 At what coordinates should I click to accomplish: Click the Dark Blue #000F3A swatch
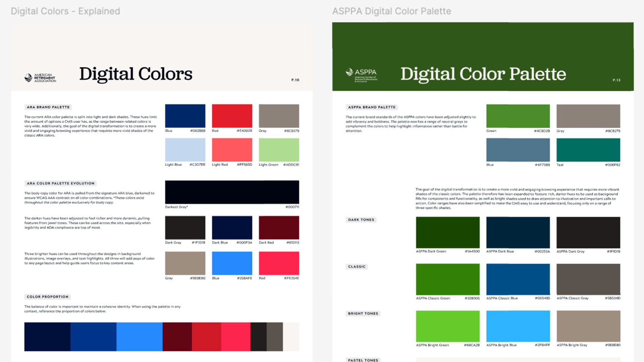pos(232,228)
